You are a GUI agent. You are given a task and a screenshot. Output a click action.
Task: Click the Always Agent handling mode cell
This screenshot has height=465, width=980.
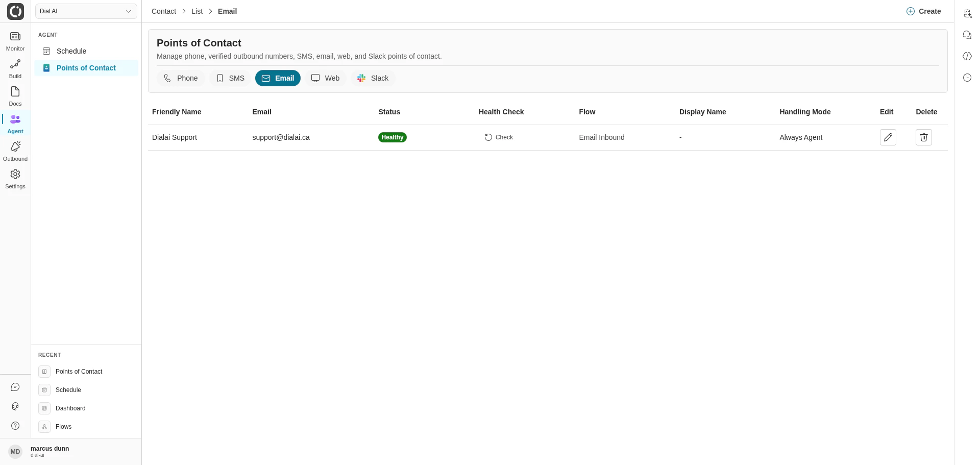pos(801,137)
